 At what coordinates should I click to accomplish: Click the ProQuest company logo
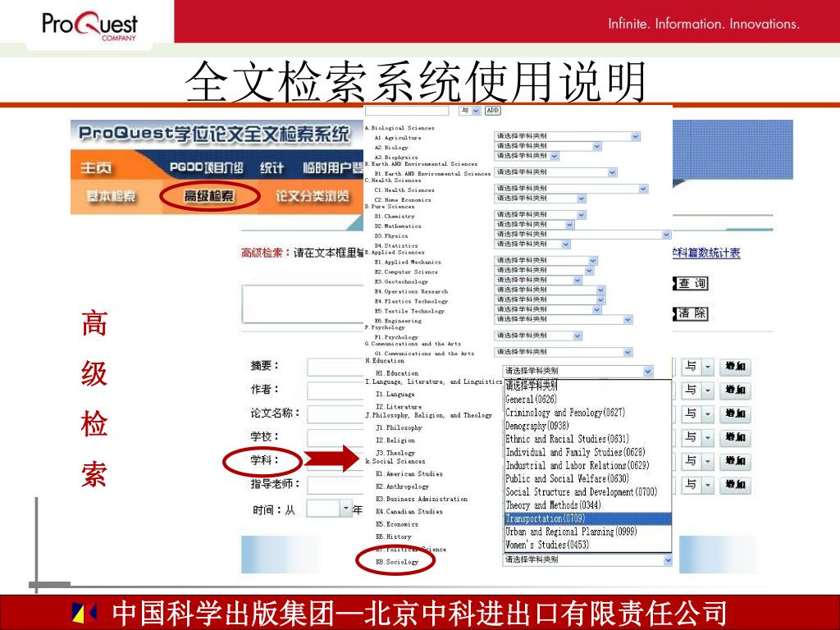click(x=89, y=25)
